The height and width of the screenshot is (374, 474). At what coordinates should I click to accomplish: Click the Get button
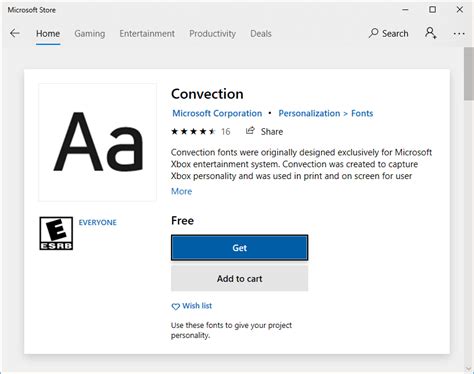239,248
